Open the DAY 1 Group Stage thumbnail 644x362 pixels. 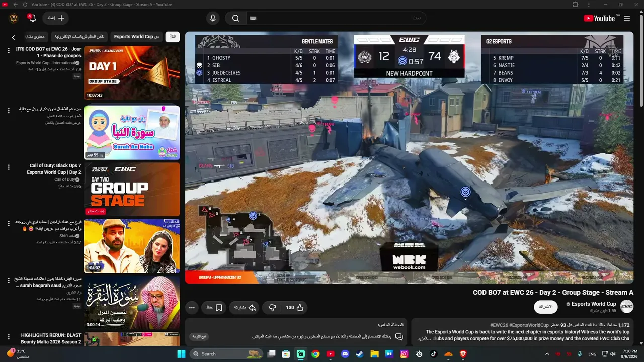[x=132, y=73]
